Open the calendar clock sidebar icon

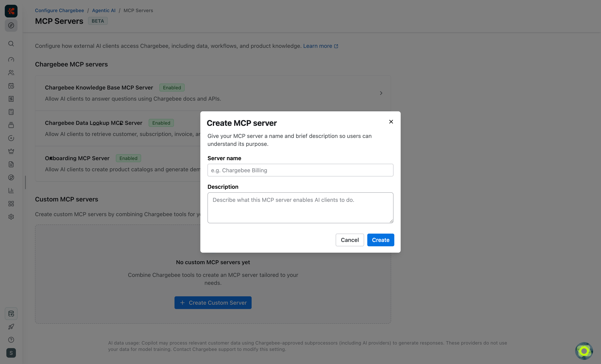(x=11, y=86)
